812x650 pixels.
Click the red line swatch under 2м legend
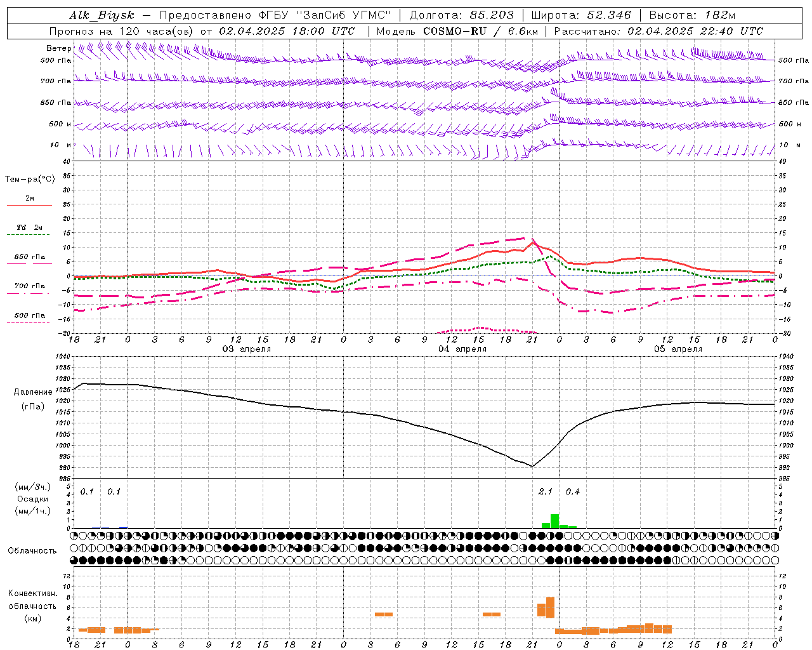pyautogui.click(x=29, y=205)
